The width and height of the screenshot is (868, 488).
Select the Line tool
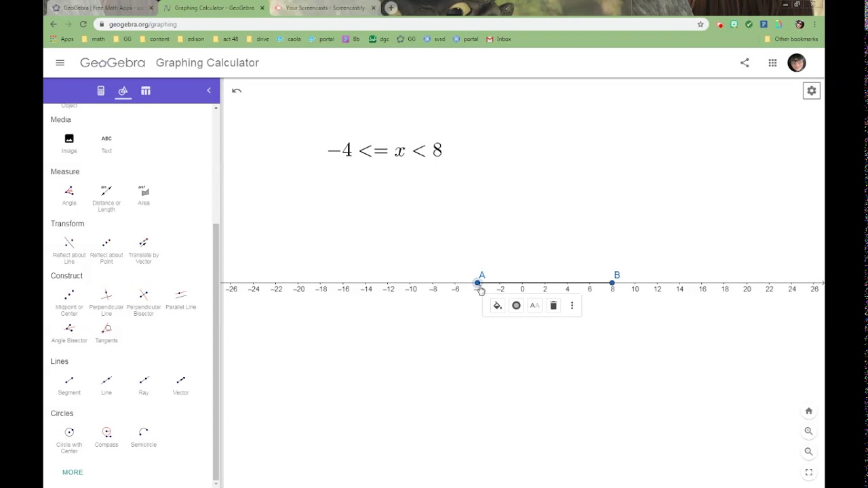106,385
